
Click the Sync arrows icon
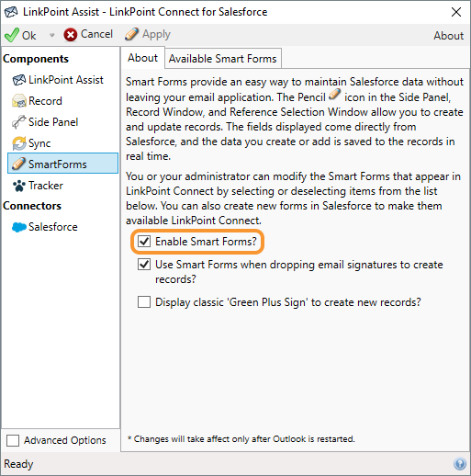pos(19,143)
